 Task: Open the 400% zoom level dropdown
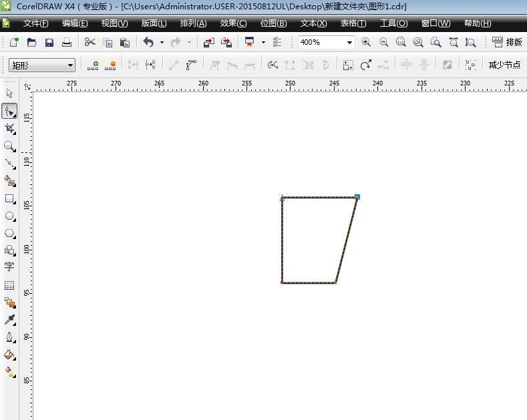click(349, 42)
